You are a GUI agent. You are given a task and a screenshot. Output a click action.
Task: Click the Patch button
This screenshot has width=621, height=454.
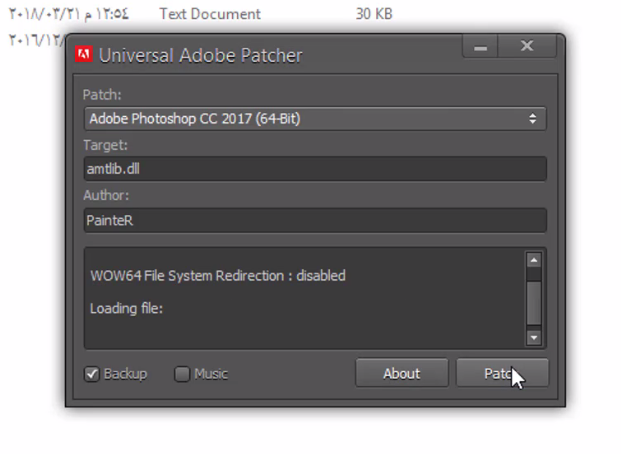[x=502, y=373]
